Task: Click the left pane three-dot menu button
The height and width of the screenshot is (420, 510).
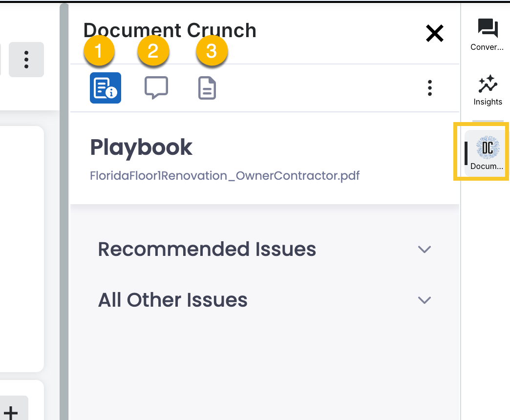Action: tap(26, 60)
